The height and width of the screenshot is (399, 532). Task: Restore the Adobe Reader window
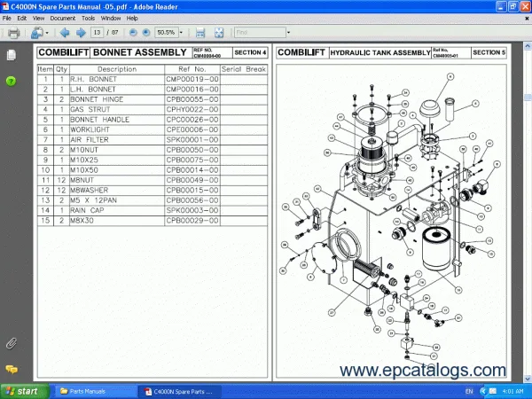click(x=513, y=6)
